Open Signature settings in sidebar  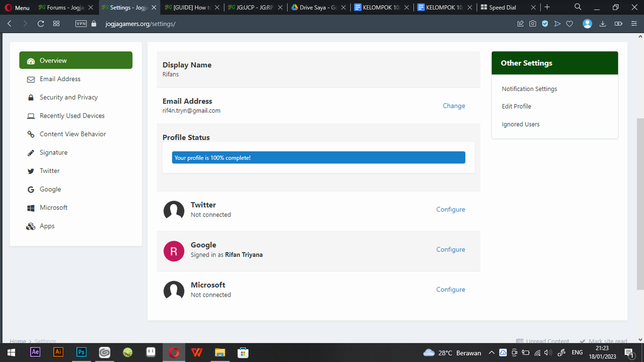76,152
